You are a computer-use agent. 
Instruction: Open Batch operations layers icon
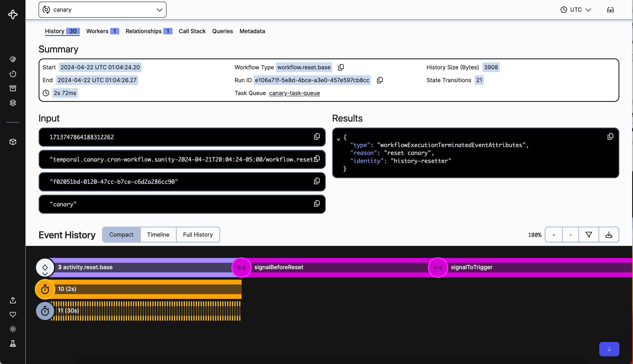click(13, 103)
